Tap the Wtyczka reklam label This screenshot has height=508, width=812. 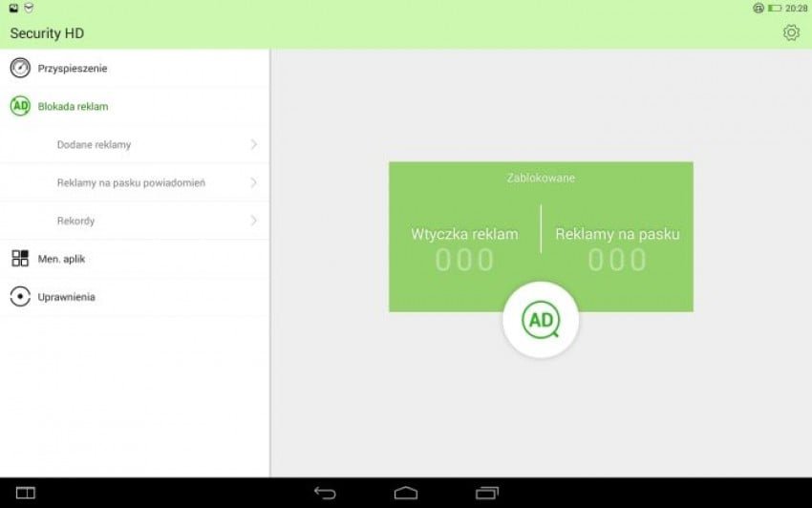pyautogui.click(x=464, y=234)
